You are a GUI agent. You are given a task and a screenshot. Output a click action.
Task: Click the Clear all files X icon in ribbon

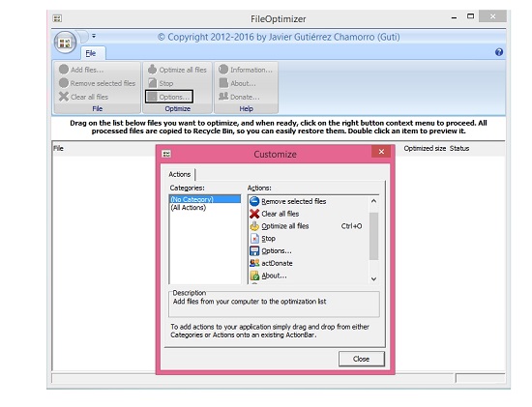(x=64, y=97)
